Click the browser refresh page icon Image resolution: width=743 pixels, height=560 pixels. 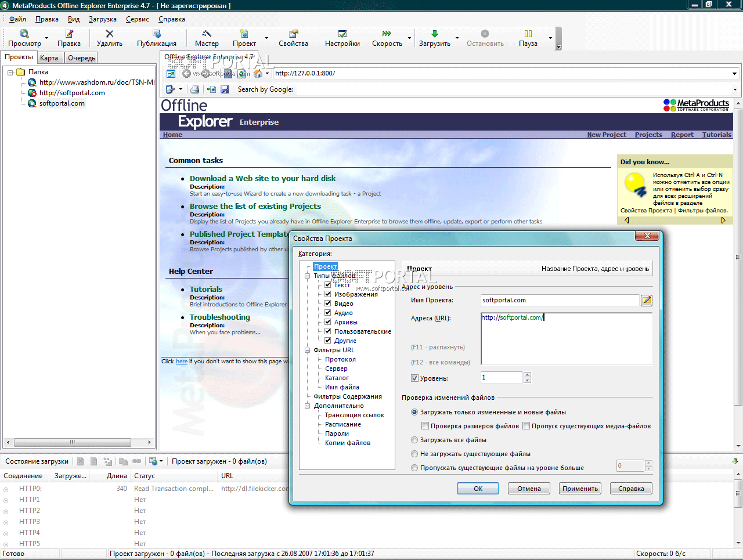[x=241, y=74]
